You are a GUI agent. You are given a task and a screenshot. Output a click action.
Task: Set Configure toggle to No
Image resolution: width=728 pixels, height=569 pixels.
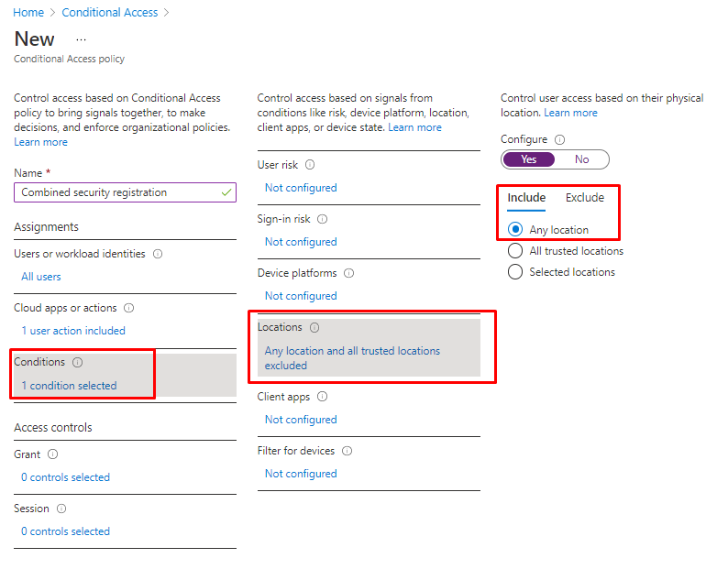pyautogui.click(x=582, y=159)
